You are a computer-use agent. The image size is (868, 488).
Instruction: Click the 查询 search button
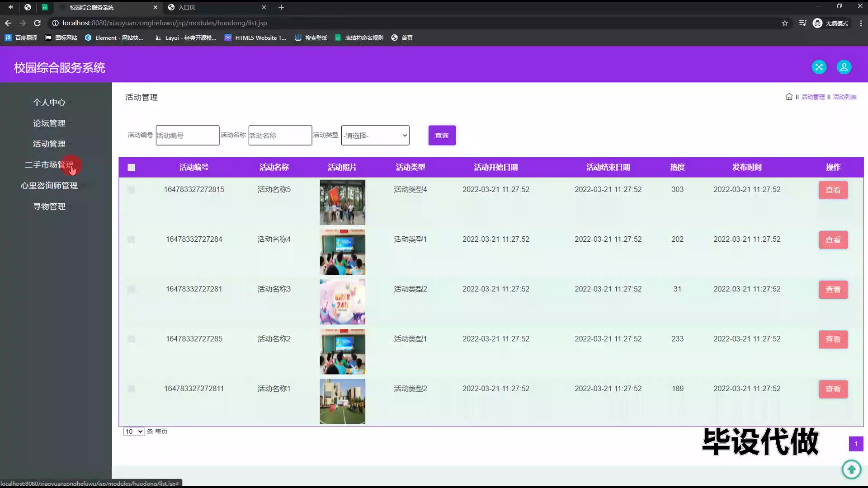pos(442,136)
